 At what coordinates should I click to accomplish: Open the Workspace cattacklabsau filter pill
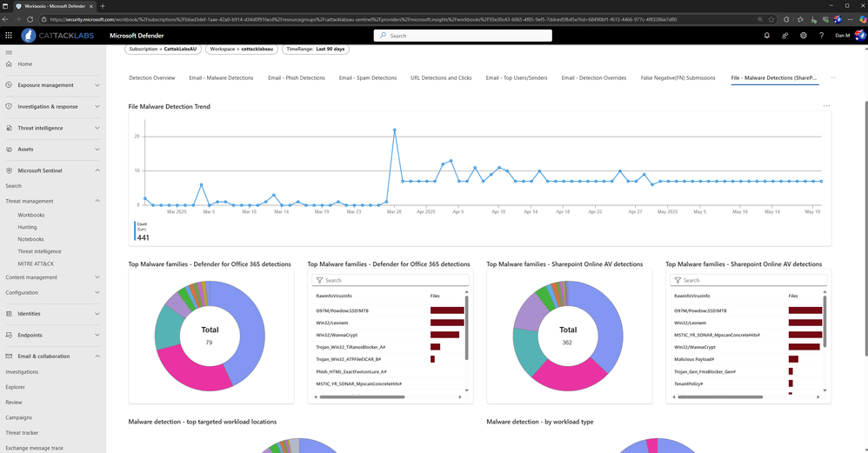(x=242, y=50)
